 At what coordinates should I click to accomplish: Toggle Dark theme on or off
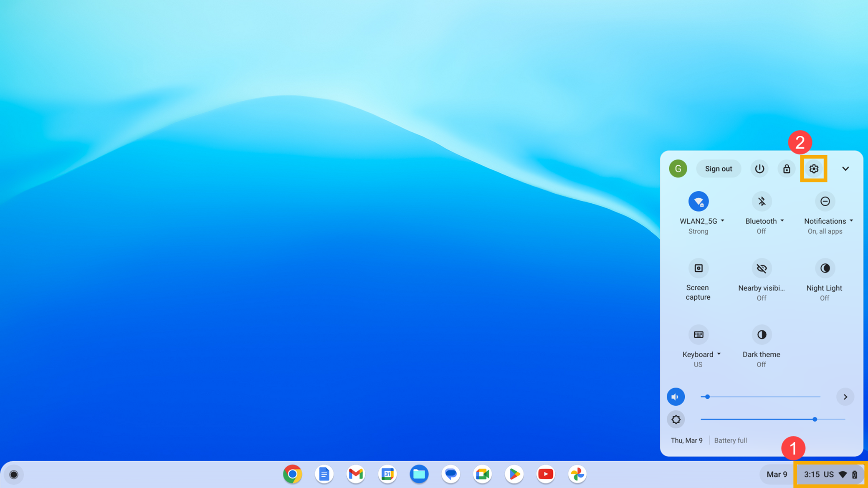click(x=761, y=334)
